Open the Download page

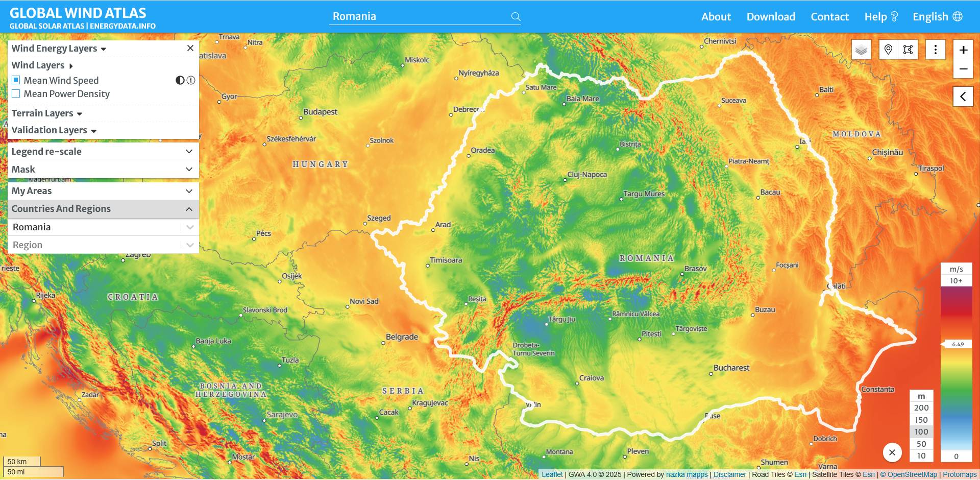click(771, 17)
